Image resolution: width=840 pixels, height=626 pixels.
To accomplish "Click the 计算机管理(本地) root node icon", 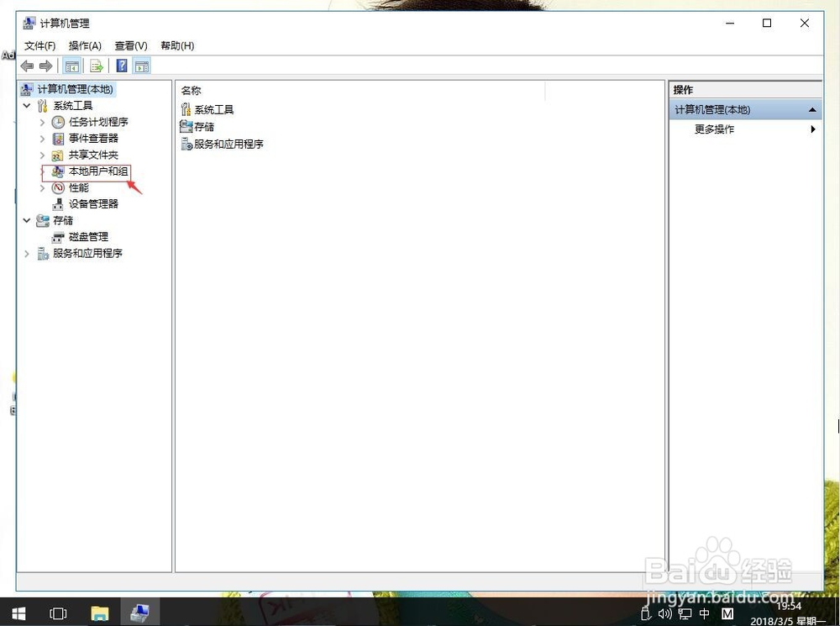I will [x=28, y=89].
